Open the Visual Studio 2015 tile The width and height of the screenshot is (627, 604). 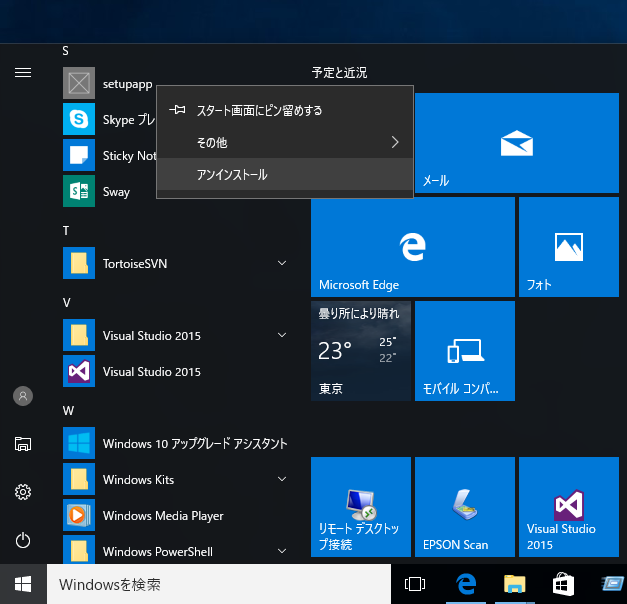click(569, 507)
